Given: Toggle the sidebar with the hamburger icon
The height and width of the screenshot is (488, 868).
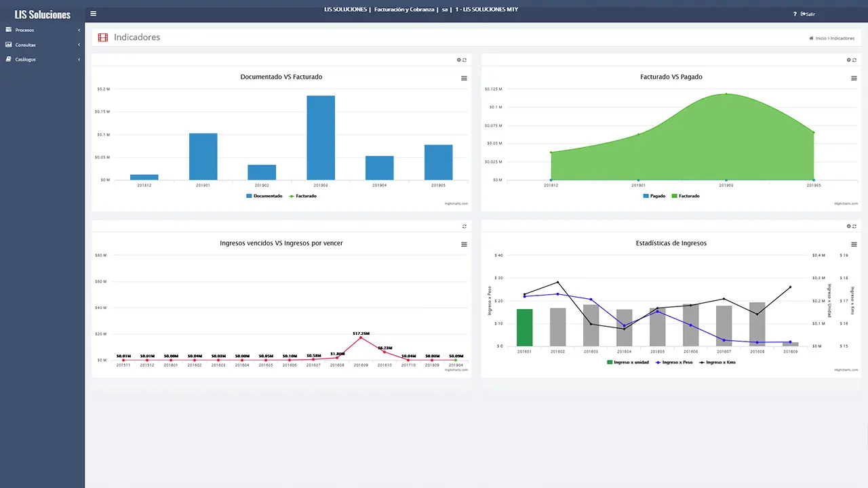Looking at the screenshot, I should coord(93,14).
